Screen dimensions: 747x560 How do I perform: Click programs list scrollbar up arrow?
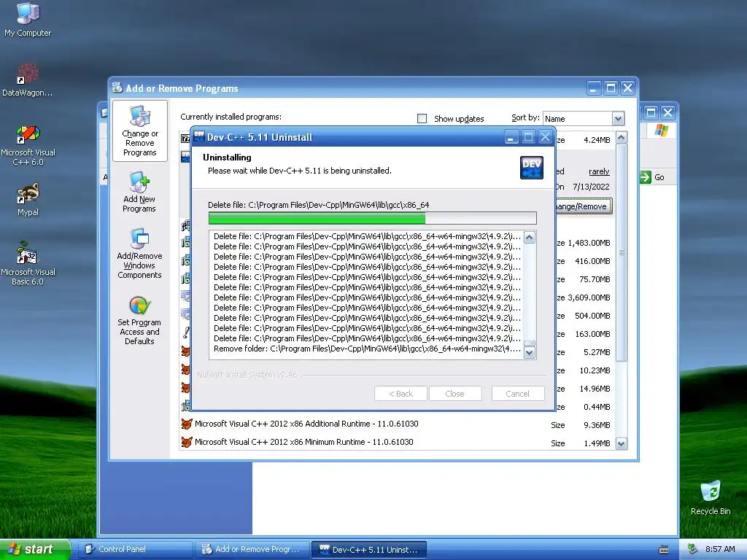click(621, 138)
